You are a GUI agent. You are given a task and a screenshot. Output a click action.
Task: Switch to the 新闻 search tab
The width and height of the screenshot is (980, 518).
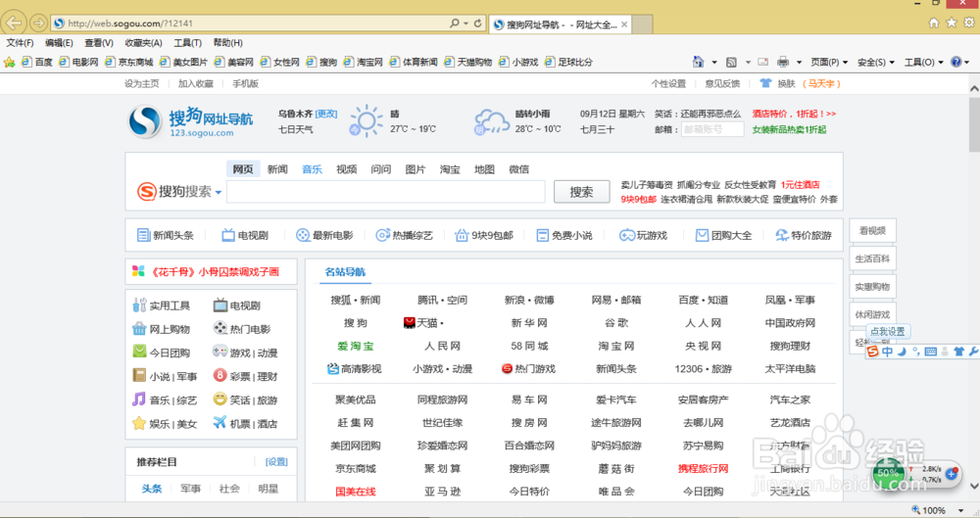[x=277, y=169]
